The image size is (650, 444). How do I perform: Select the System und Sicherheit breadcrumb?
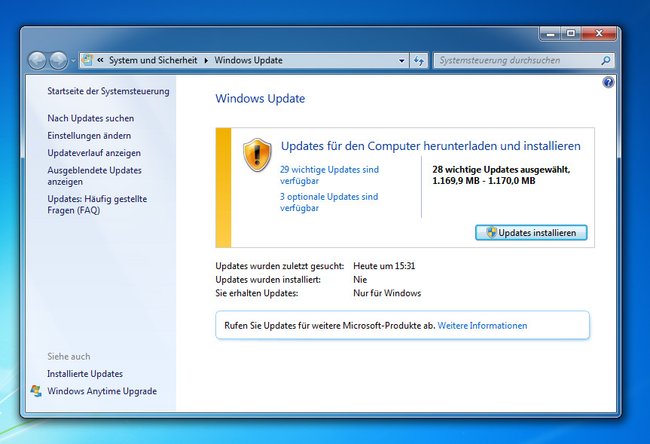(153, 61)
